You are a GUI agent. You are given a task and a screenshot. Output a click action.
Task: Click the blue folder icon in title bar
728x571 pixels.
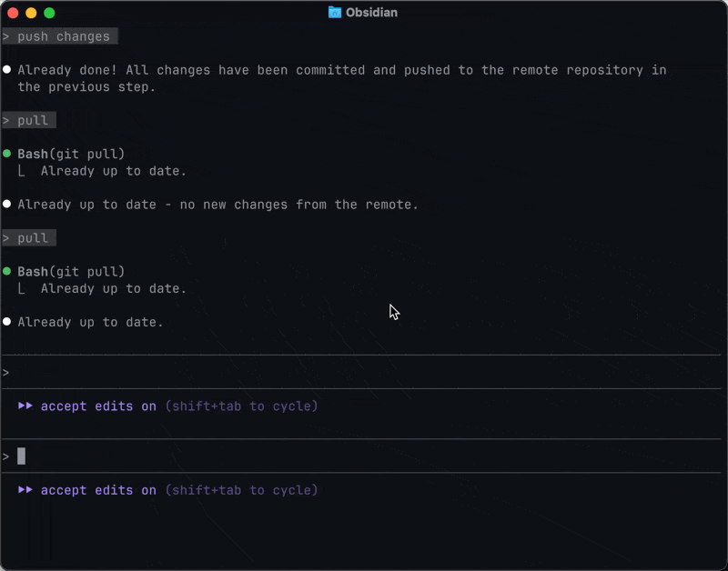(334, 13)
